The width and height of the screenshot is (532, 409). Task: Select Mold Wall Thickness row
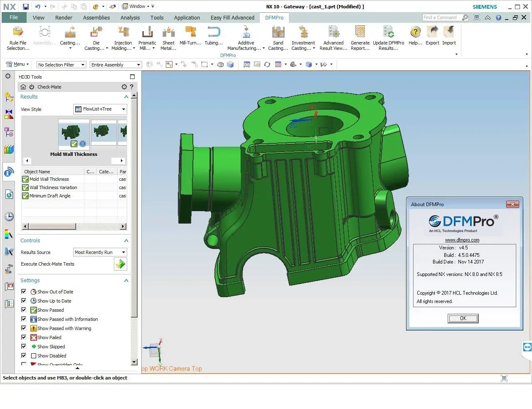74,179
